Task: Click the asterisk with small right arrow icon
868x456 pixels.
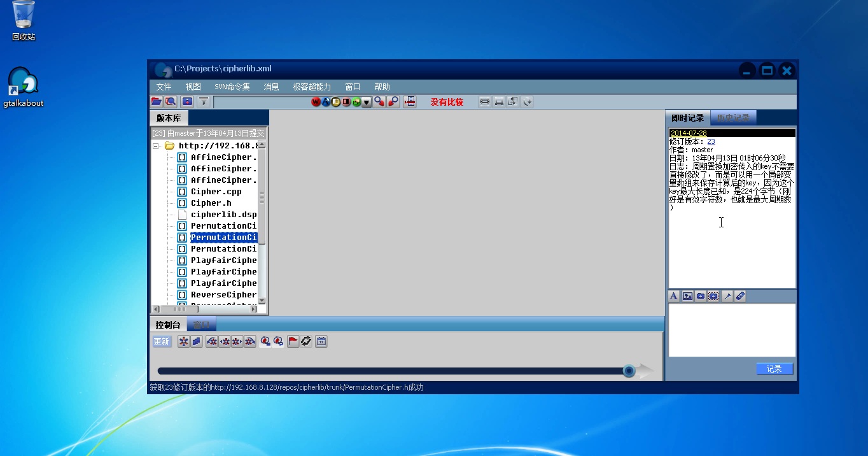Action: (x=237, y=342)
